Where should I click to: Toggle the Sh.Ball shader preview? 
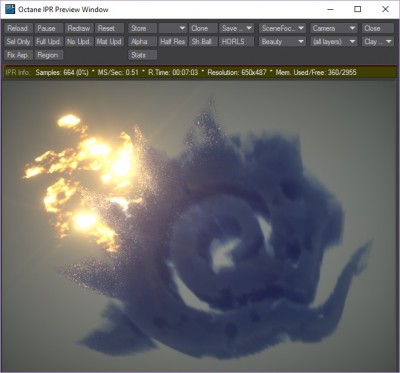202,42
